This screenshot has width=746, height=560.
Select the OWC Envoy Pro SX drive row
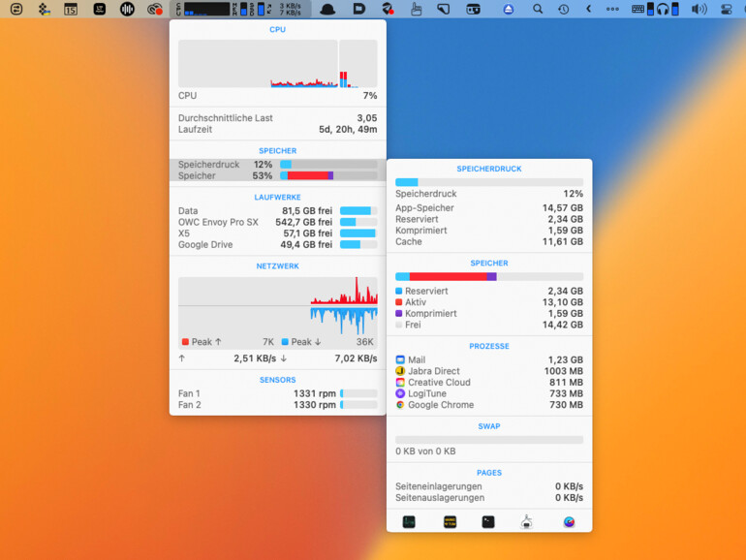click(277, 222)
